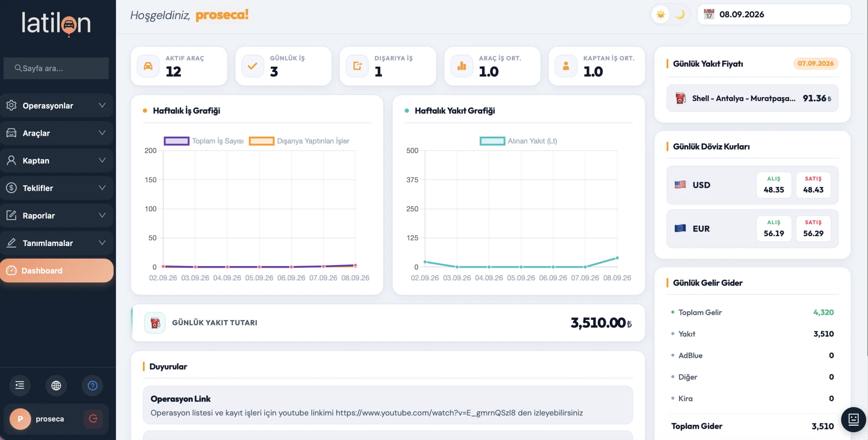Image resolution: width=868 pixels, height=440 pixels.
Task: Expand the Operasyonlar menu chevron
Action: (x=102, y=105)
